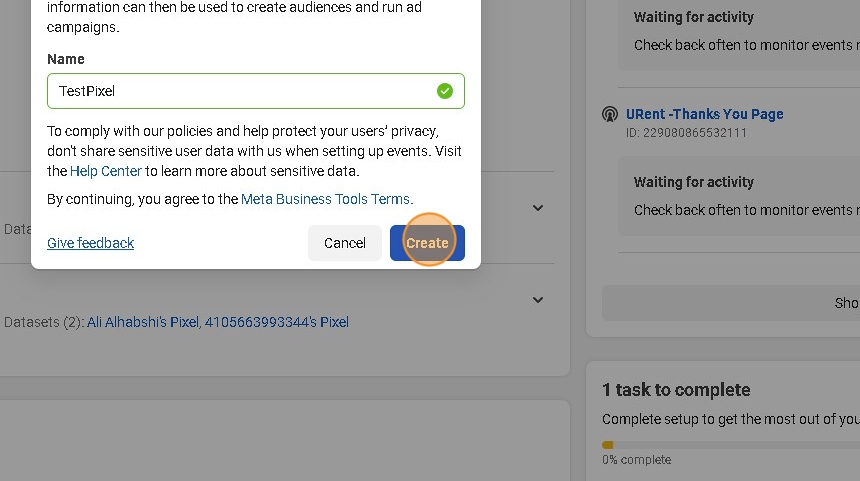
Task: Click the pixel signal icon beside URent
Action: point(610,115)
